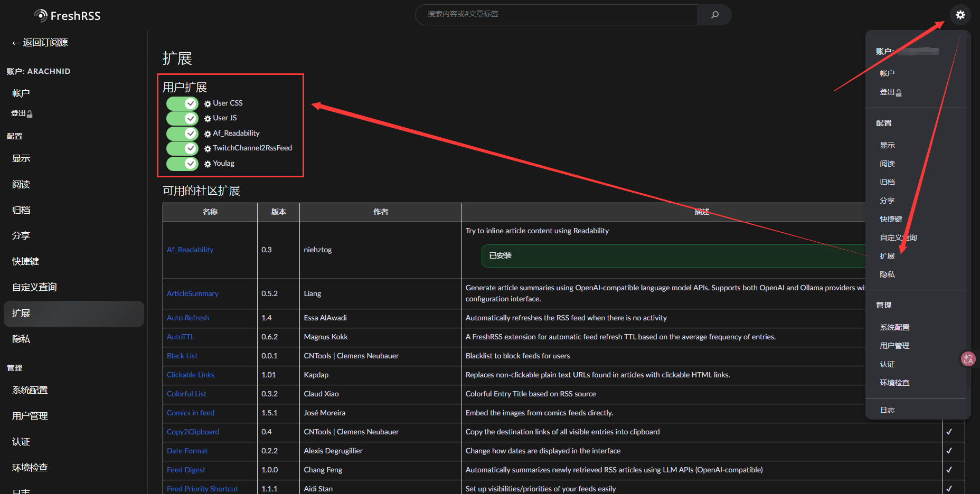980x494 pixels.
Task: Click the pink translate floating icon
Action: (x=968, y=359)
